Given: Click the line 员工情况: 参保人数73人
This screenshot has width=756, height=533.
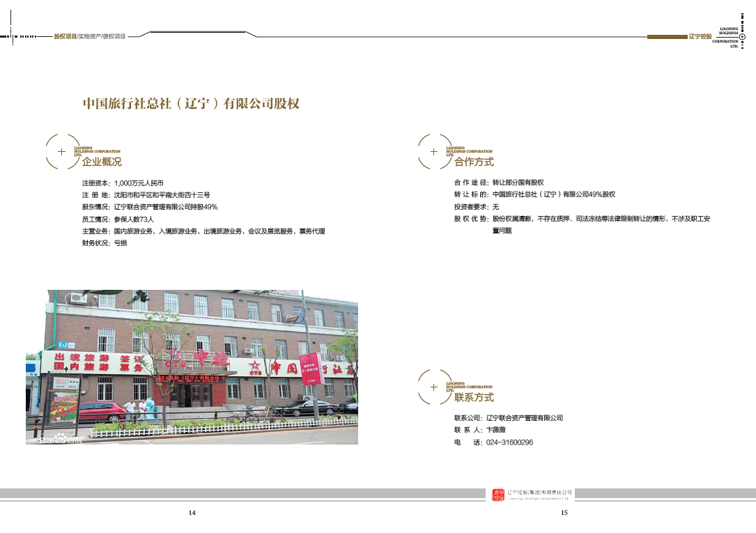Looking at the screenshot, I should pyautogui.click(x=118, y=219).
